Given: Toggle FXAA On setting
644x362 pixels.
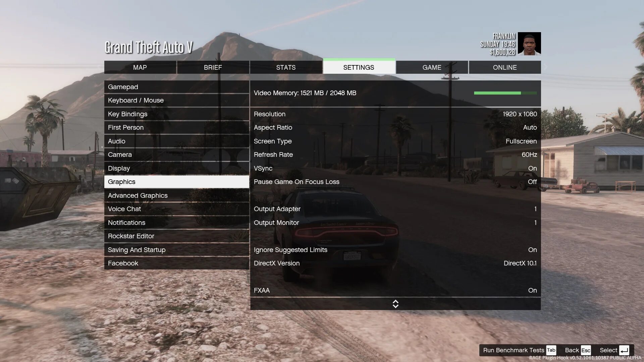Looking at the screenshot, I should 532,290.
